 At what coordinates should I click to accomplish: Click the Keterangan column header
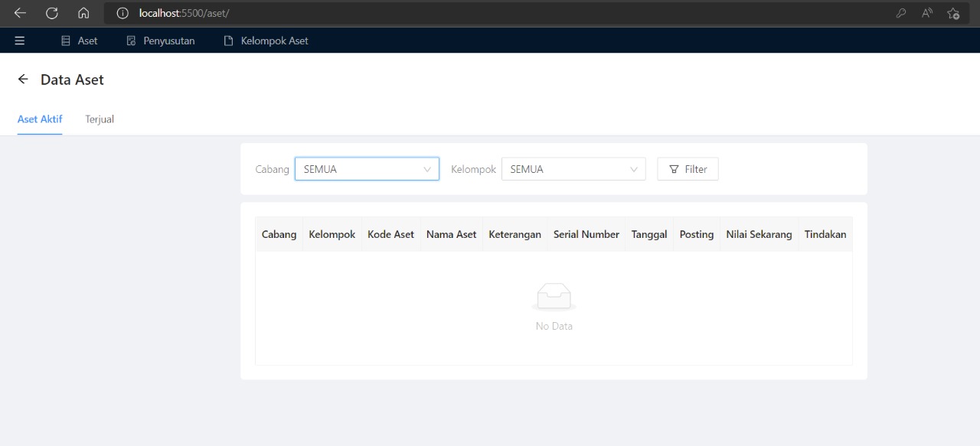pyautogui.click(x=515, y=234)
